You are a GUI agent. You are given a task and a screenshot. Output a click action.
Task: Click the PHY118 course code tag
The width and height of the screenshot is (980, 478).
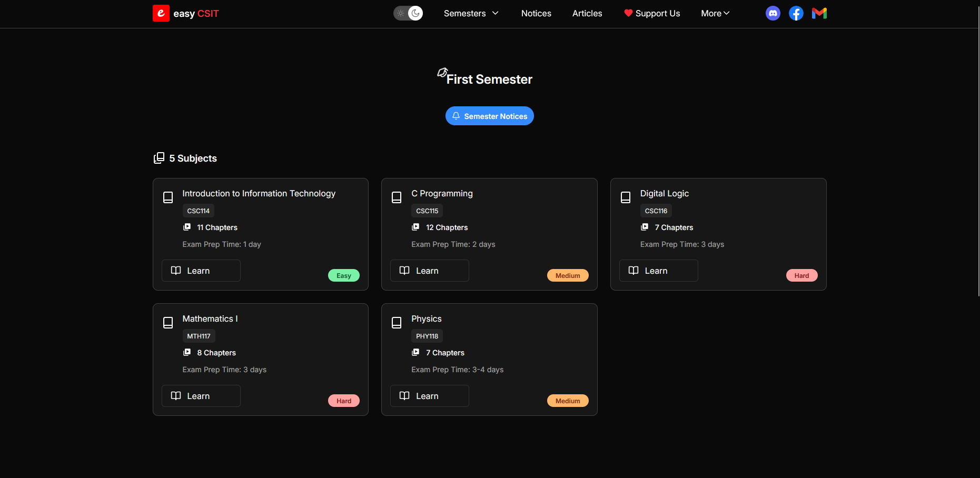(x=427, y=336)
